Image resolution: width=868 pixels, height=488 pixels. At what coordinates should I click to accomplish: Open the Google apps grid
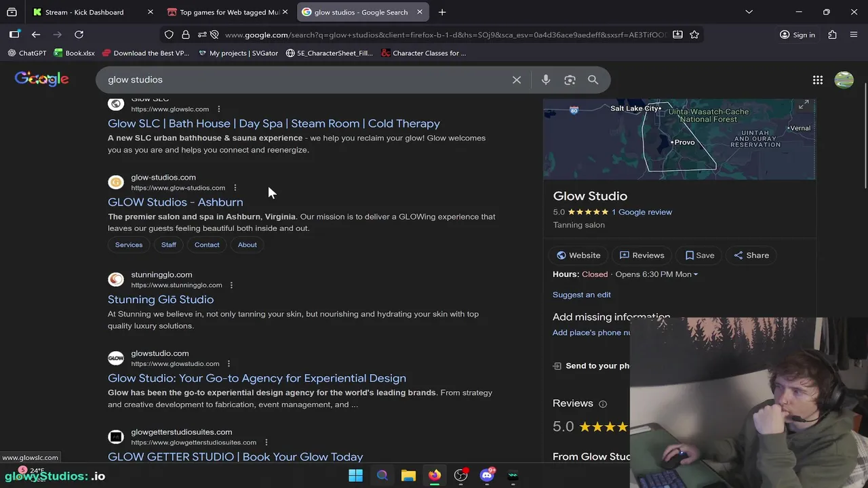tap(818, 80)
